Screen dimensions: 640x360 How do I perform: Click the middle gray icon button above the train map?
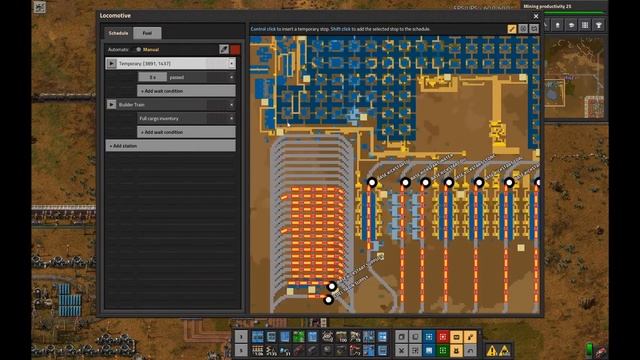point(523,29)
